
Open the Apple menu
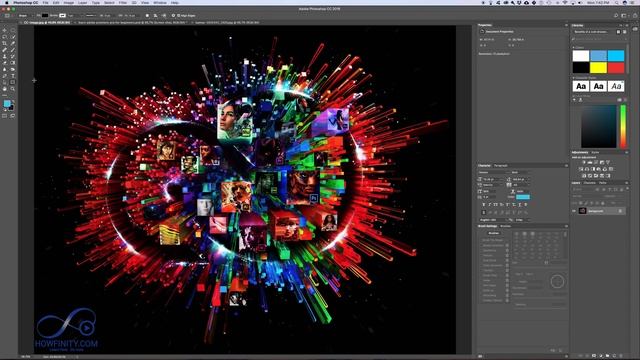click(x=7, y=2)
